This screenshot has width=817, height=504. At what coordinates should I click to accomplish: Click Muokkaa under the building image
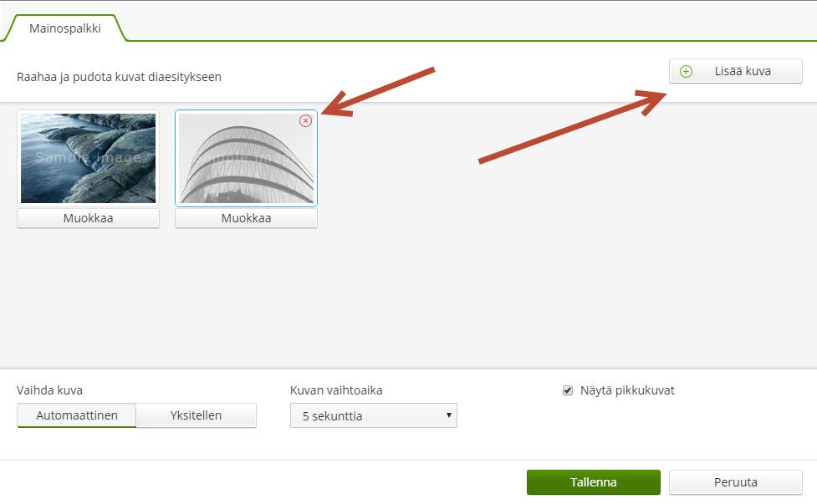click(x=246, y=218)
